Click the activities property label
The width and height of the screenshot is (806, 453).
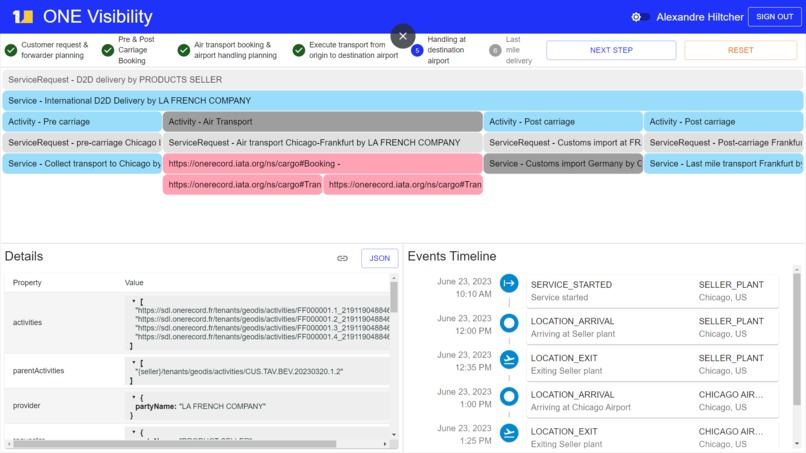(x=27, y=322)
